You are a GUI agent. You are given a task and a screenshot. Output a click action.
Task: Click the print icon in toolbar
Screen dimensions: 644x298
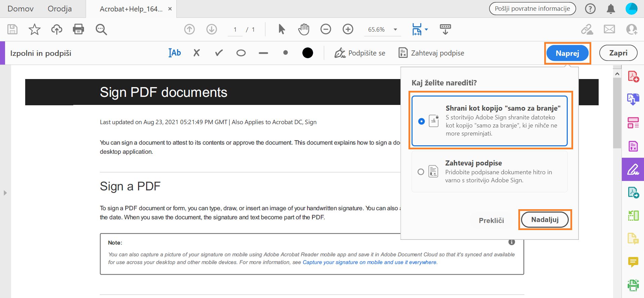(x=78, y=29)
